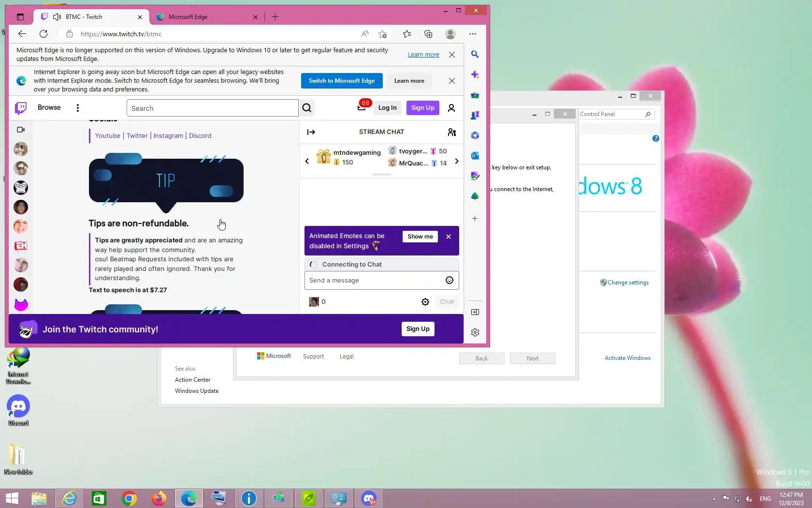Click the address bar URL

pos(121,34)
